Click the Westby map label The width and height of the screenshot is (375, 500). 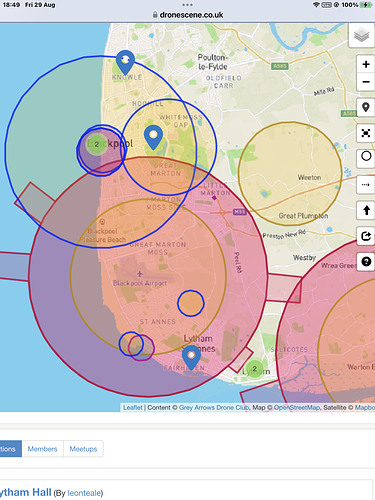coord(304,258)
